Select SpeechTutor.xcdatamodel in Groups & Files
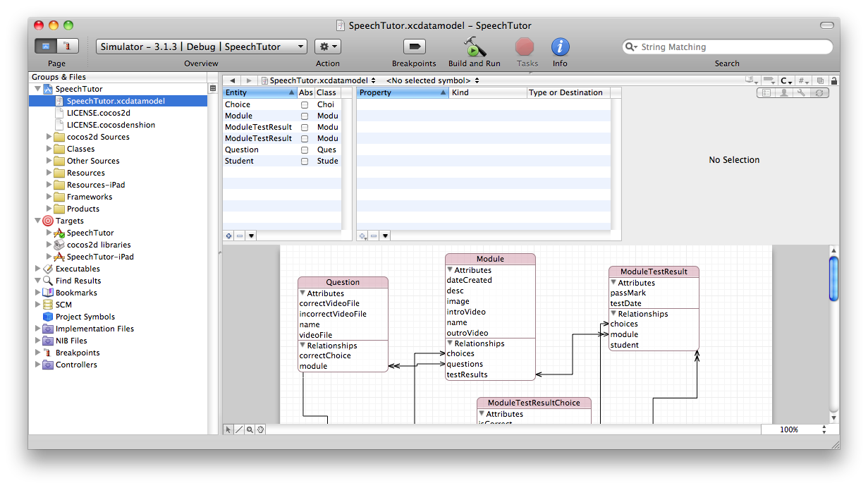Viewport: 868px width, 488px height. (118, 101)
